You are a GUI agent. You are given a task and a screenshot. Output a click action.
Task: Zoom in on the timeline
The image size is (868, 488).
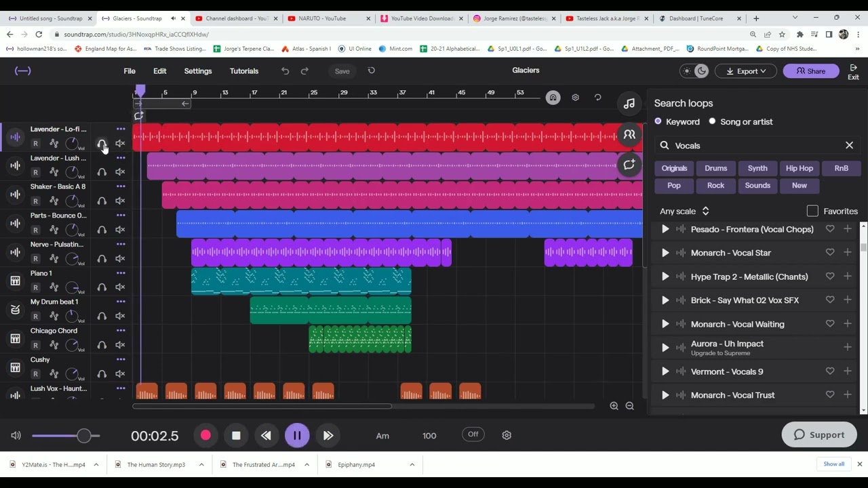(614, 406)
